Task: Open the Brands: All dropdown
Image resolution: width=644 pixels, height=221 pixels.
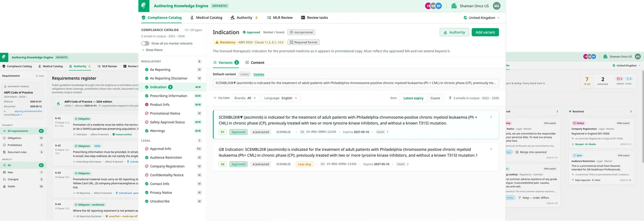Action: [246, 98]
